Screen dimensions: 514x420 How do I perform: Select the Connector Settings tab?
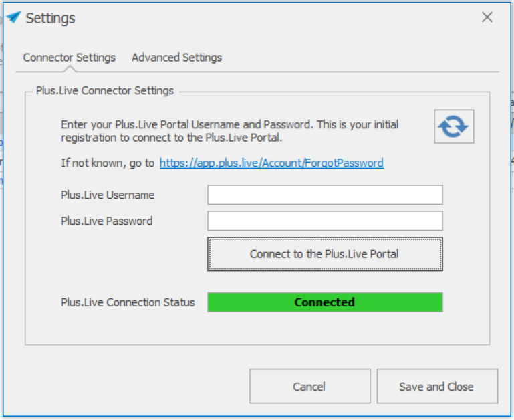tap(69, 58)
